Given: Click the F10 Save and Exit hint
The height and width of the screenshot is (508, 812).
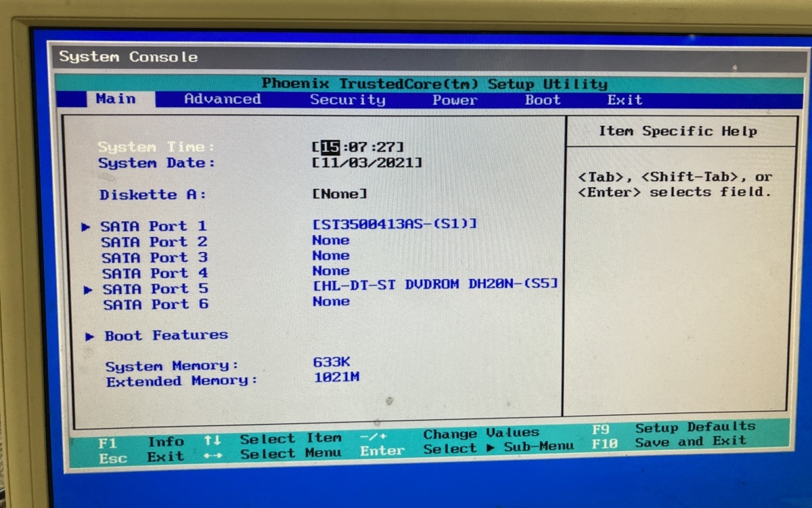Looking at the screenshot, I should (x=669, y=442).
